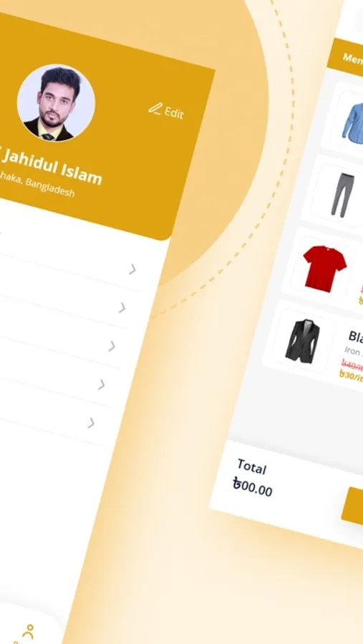Switch to the Men category tab
The width and height of the screenshot is (363, 644).
[353, 59]
